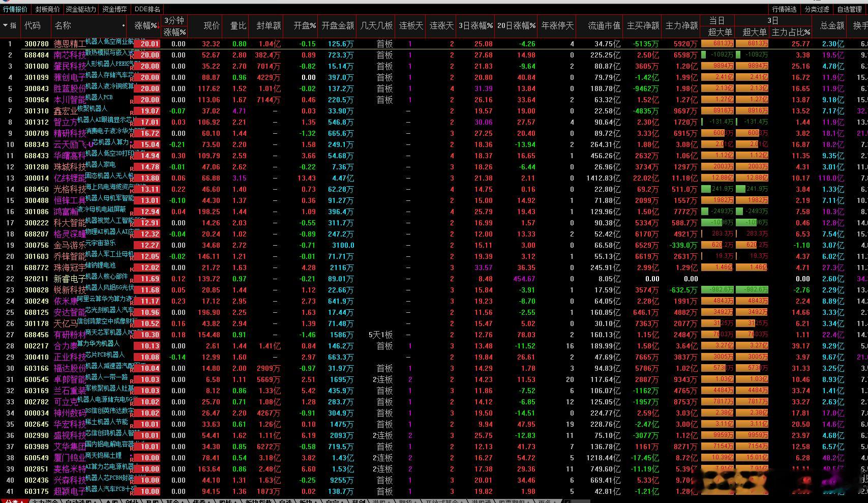Viewport: 868px width, 503px height.
Task: Select stock code 688456
Action: pyautogui.click(x=37, y=335)
